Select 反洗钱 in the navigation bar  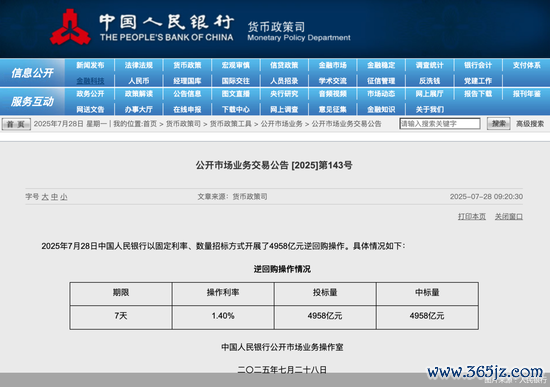pos(429,81)
